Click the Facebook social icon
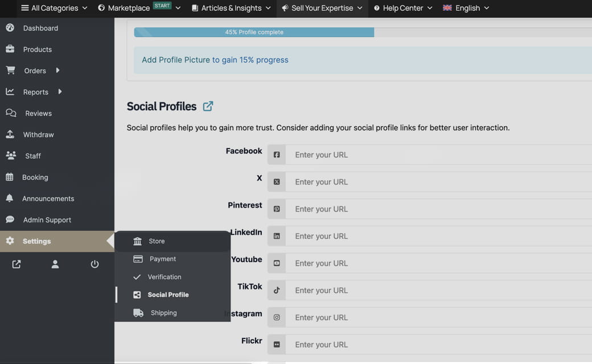The image size is (592, 364). 277,154
